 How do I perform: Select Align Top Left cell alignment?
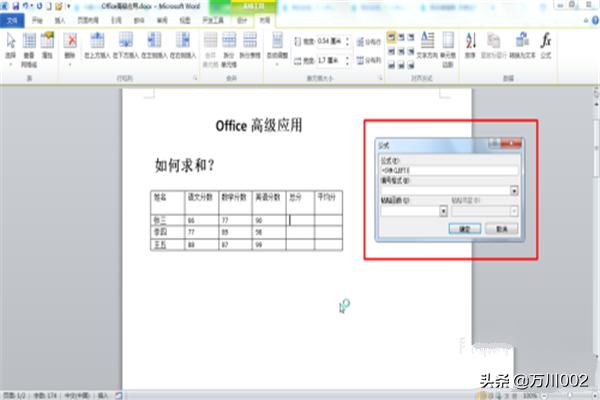tap(391, 37)
